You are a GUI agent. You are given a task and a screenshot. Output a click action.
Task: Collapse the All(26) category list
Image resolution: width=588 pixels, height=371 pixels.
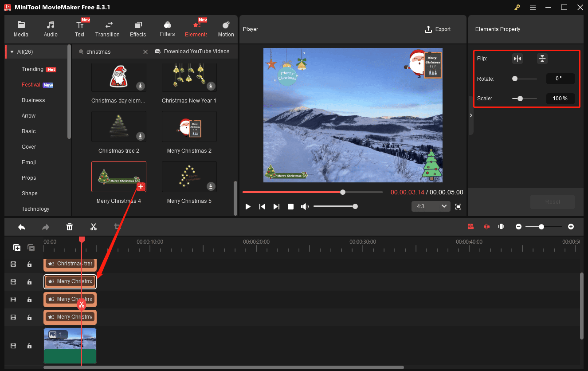coord(12,51)
